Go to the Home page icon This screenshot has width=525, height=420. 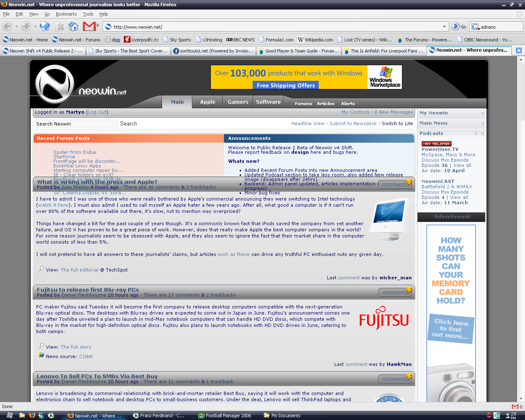(x=73, y=27)
